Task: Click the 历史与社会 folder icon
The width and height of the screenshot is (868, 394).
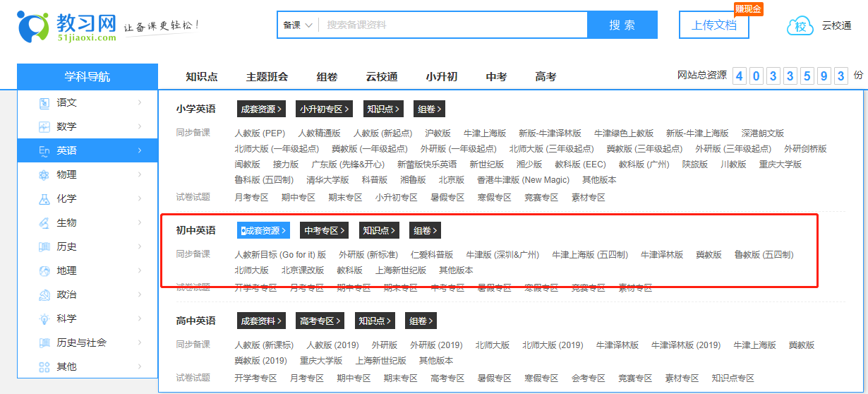Action: (x=44, y=343)
